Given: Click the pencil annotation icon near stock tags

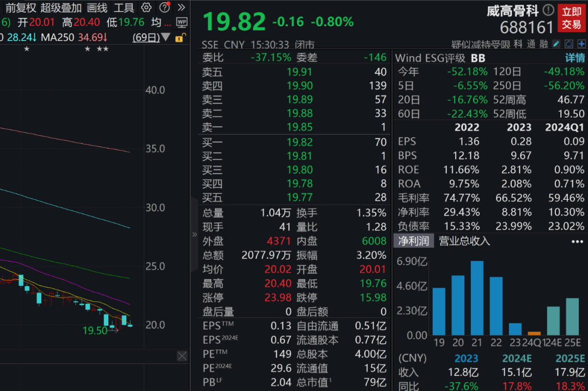Looking at the screenshot, I should [556, 45].
